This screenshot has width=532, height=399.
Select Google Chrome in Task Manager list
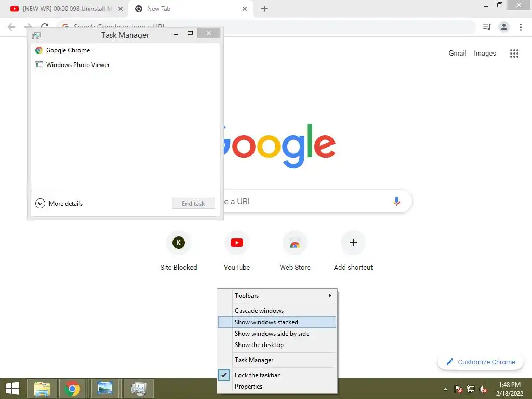tap(125, 50)
